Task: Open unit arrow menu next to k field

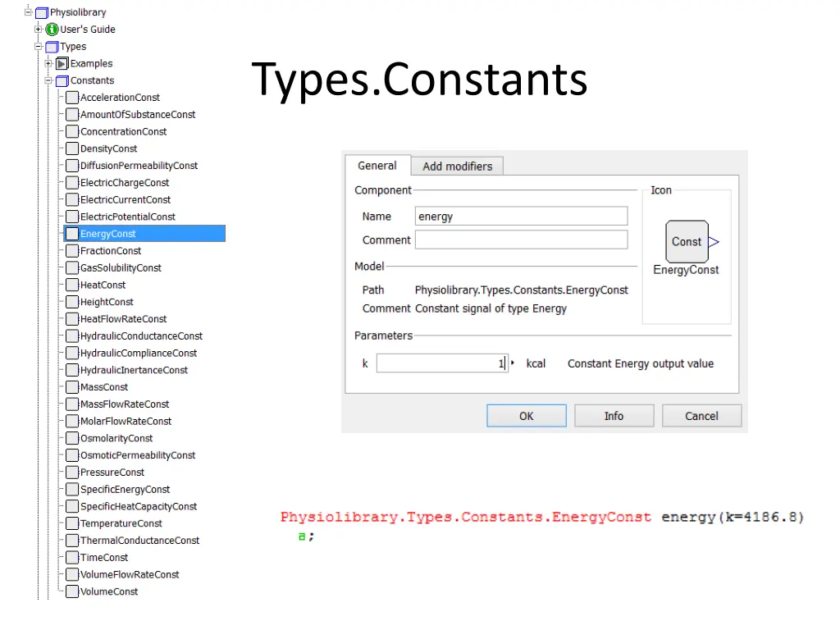Action: (x=513, y=363)
